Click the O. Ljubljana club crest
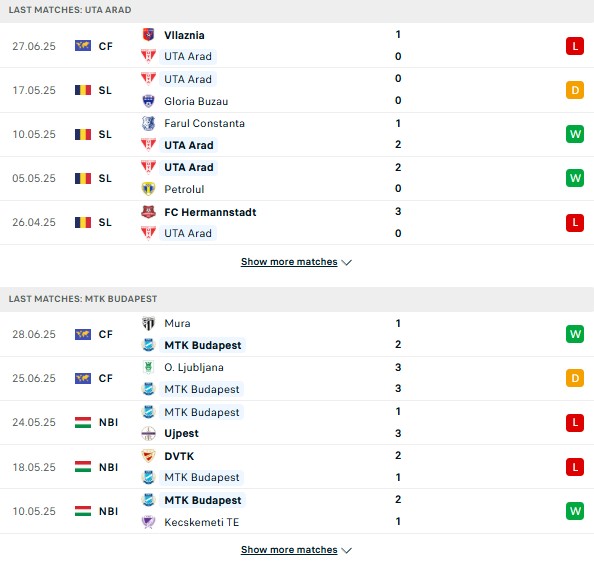This screenshot has height=565, width=594. point(148,367)
